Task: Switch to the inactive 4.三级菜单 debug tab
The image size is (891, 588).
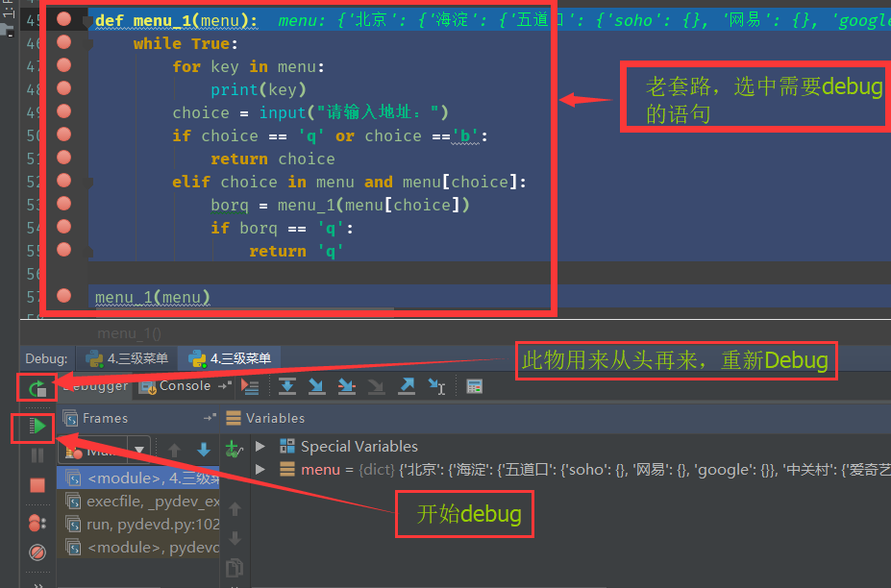Action: (x=127, y=358)
